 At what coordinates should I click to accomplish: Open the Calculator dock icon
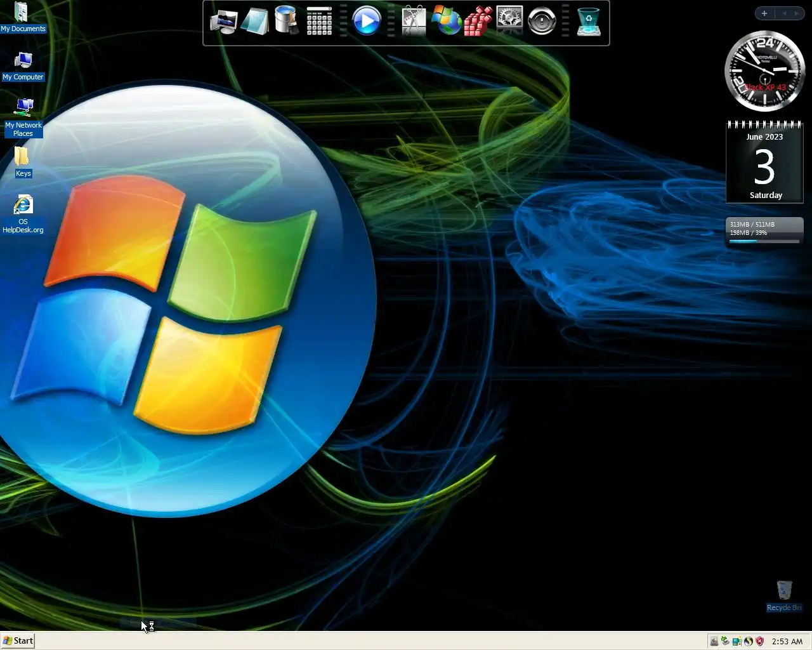pos(319,21)
